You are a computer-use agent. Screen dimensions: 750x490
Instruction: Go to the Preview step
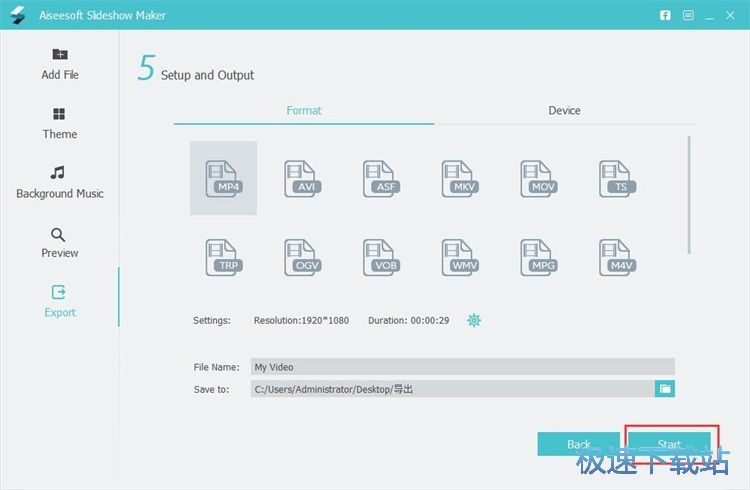click(x=59, y=243)
